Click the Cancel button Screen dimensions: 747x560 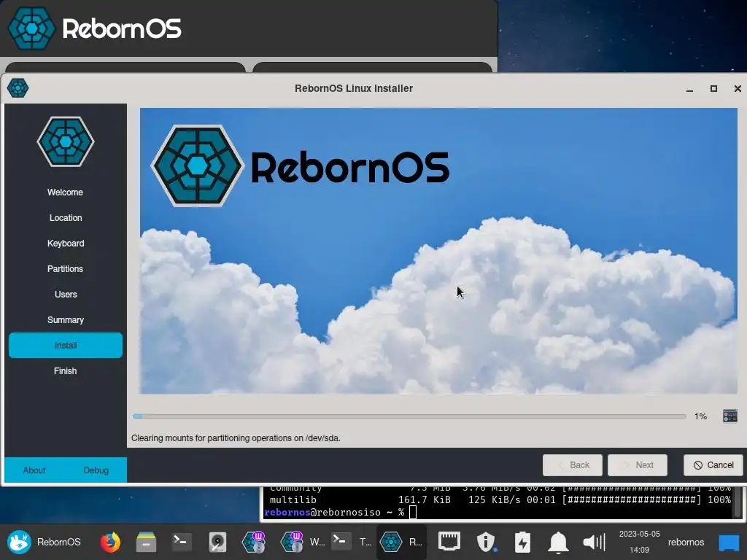713,465
